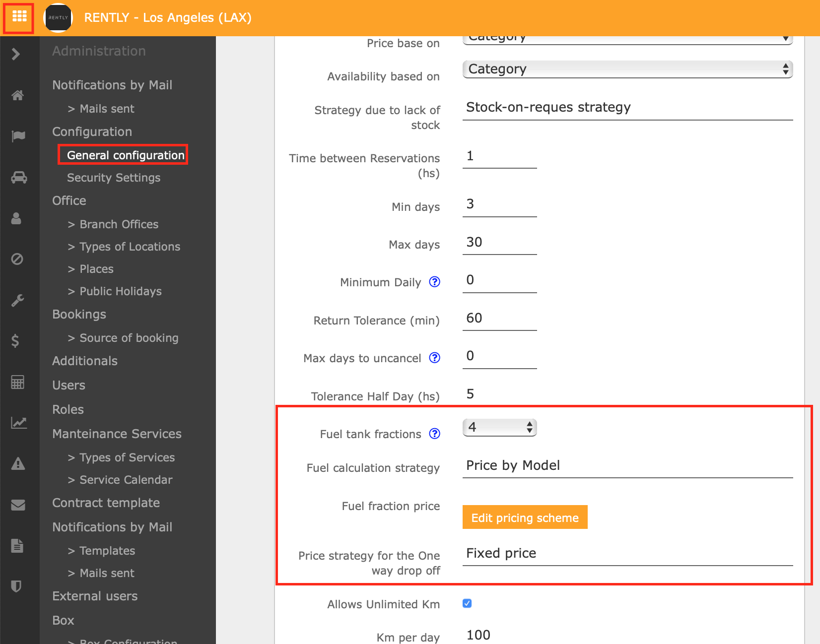Open Users menu section

68,385
